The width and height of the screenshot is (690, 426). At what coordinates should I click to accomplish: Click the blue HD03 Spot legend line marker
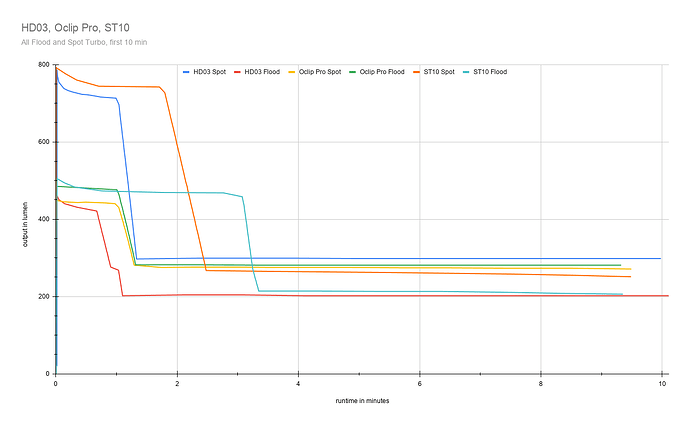tap(187, 72)
